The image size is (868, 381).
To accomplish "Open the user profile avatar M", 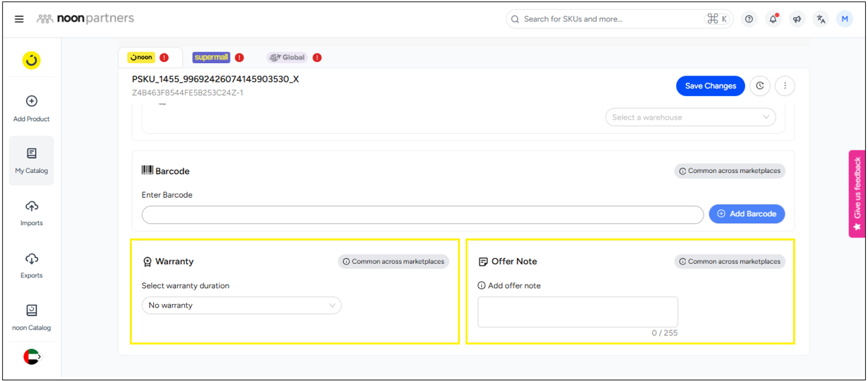I will tap(845, 19).
